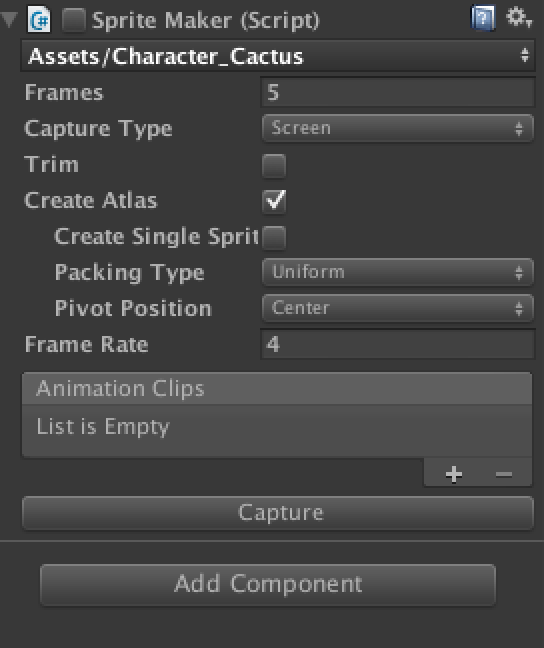Click the C# script icon

click(39, 19)
